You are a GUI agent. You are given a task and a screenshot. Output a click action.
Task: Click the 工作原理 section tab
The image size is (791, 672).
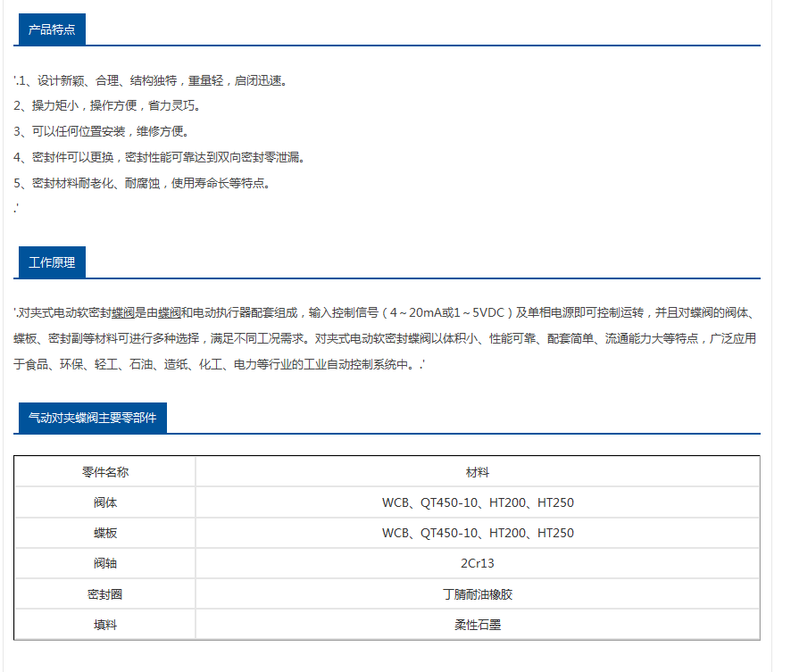[x=52, y=262]
